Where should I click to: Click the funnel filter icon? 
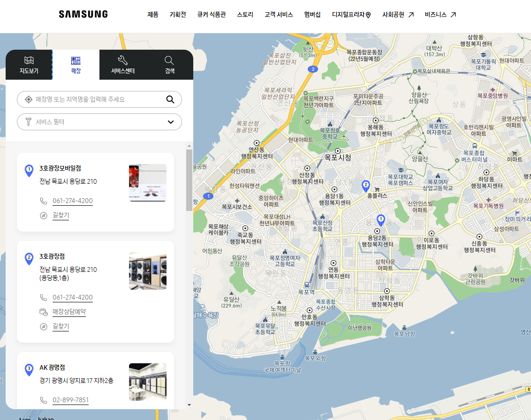[29, 122]
